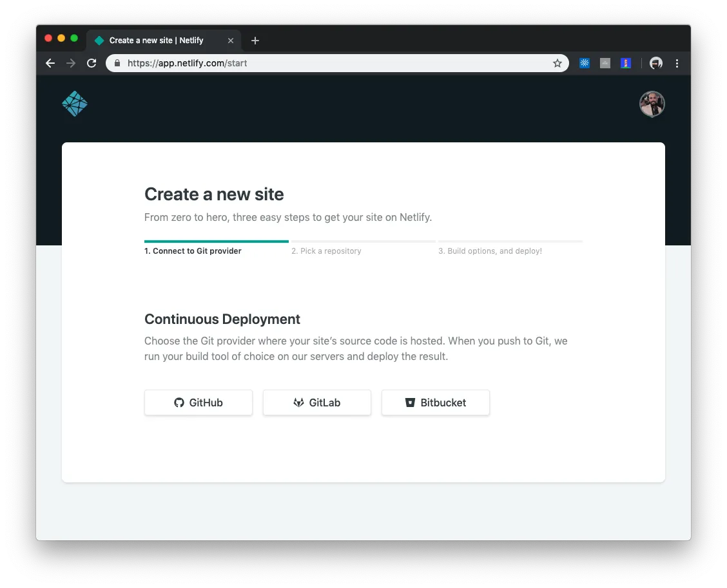Open a new tab with the plus button
The width and height of the screenshot is (727, 588).
[255, 41]
